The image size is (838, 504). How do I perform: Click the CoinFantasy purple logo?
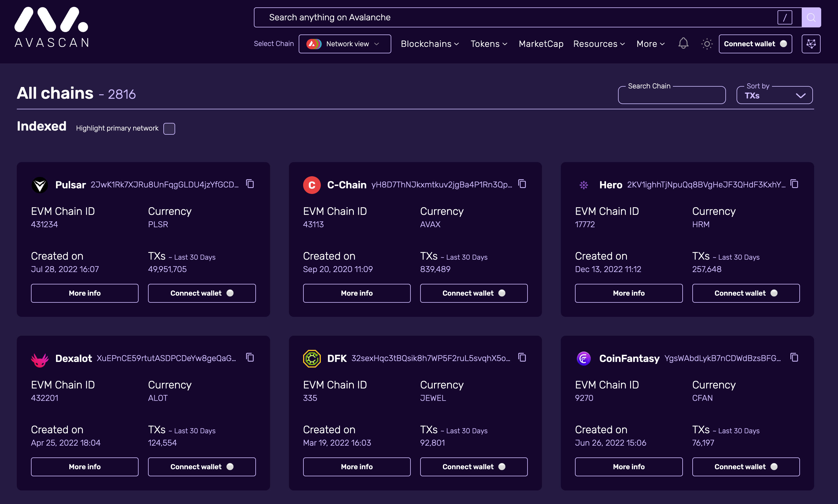pyautogui.click(x=584, y=358)
